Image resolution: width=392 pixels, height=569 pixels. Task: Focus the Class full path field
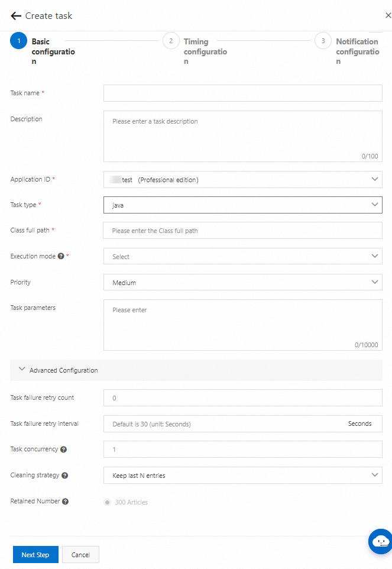coord(242,231)
